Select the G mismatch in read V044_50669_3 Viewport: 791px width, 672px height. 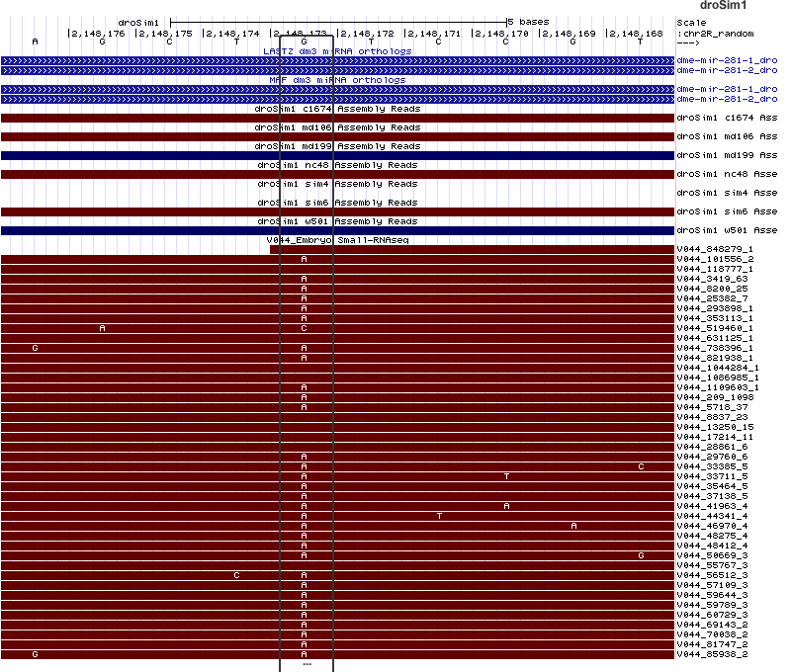(641, 555)
